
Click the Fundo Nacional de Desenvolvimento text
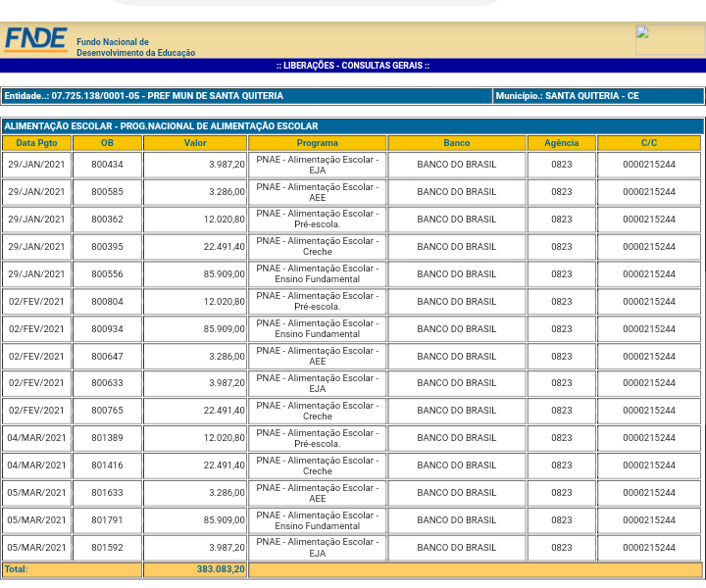tap(135, 48)
